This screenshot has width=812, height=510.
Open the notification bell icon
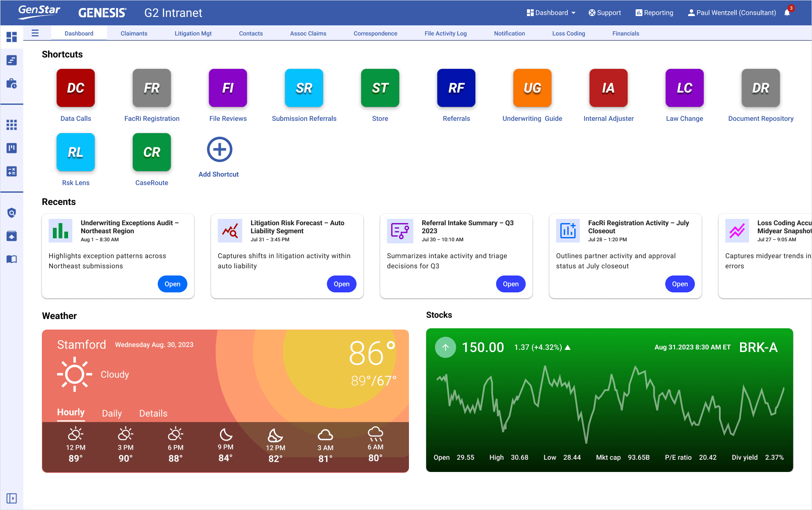tap(787, 13)
